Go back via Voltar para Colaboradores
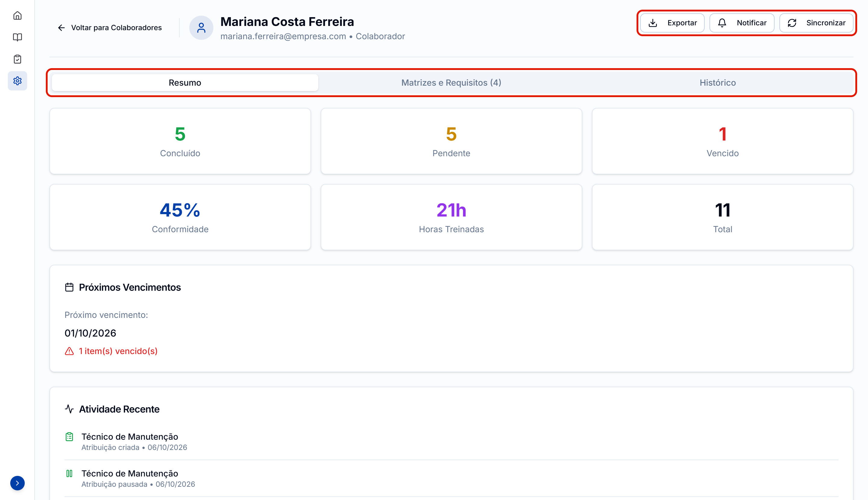 click(x=109, y=28)
